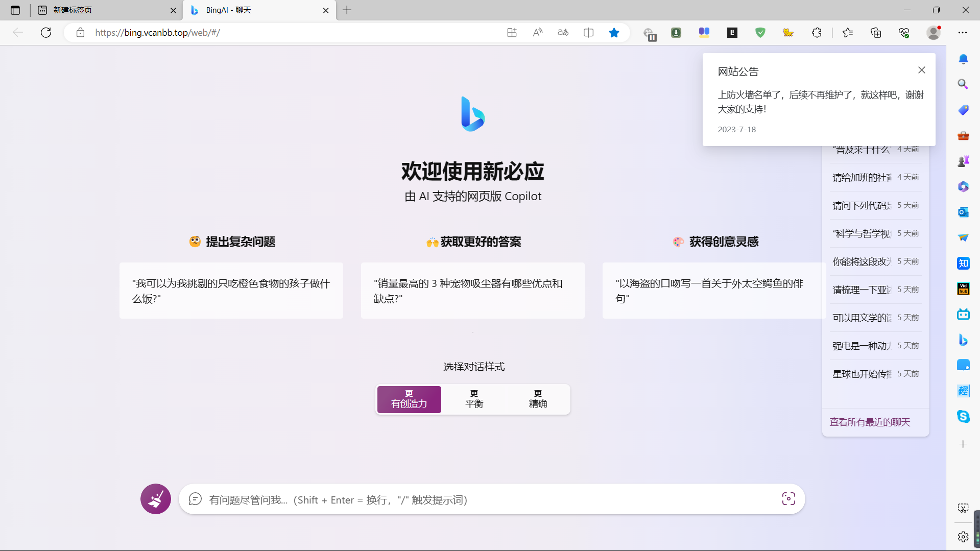Image resolution: width=980 pixels, height=551 pixels.
Task: Open the sidebar shopping tag icon
Action: [963, 110]
